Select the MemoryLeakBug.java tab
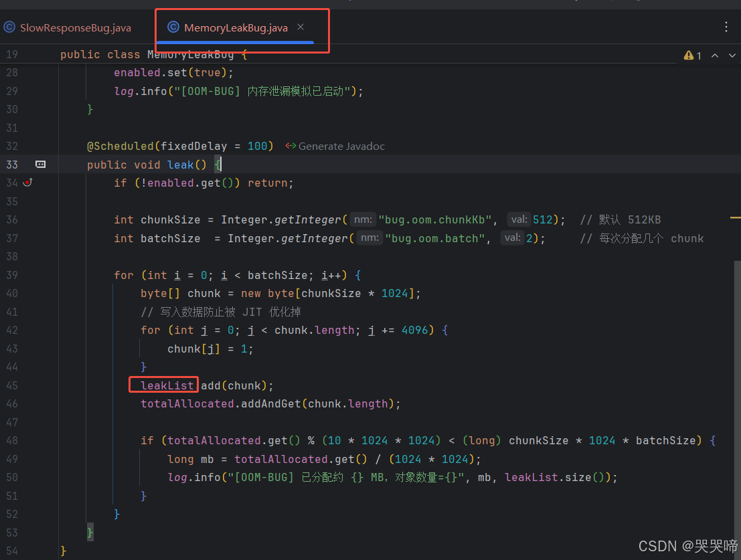The image size is (741, 560). tap(236, 28)
